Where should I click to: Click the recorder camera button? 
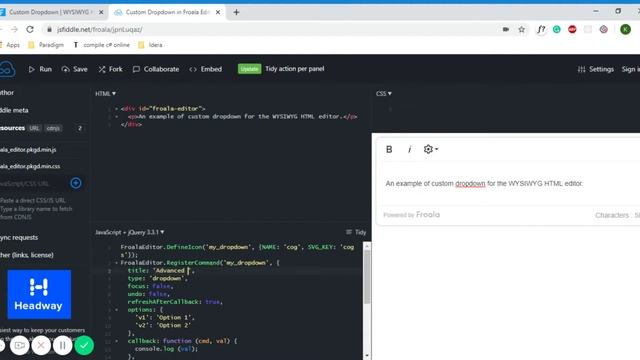pyautogui.click(x=20, y=346)
